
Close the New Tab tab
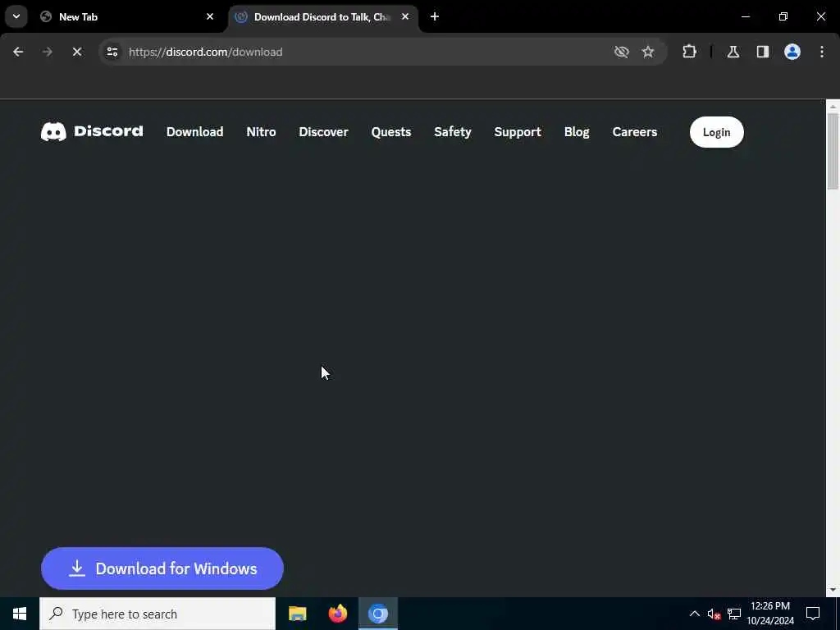[210, 16]
